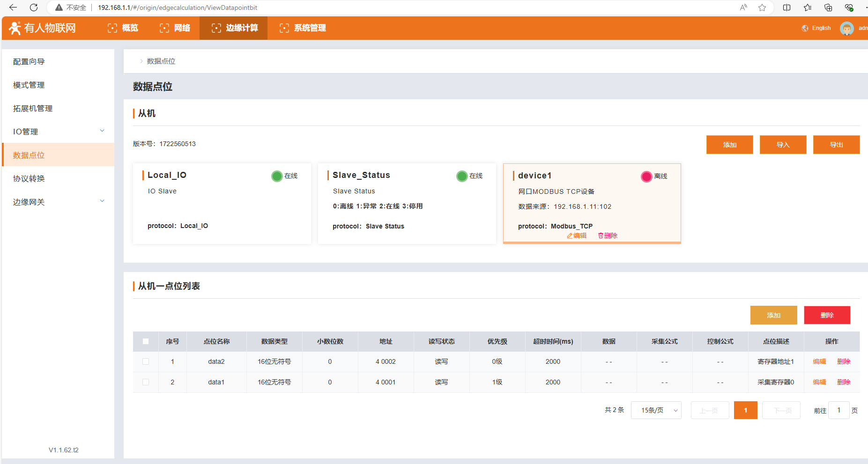Click the English language globe icon
Viewport: 868px width, 464px height.
coord(805,28)
